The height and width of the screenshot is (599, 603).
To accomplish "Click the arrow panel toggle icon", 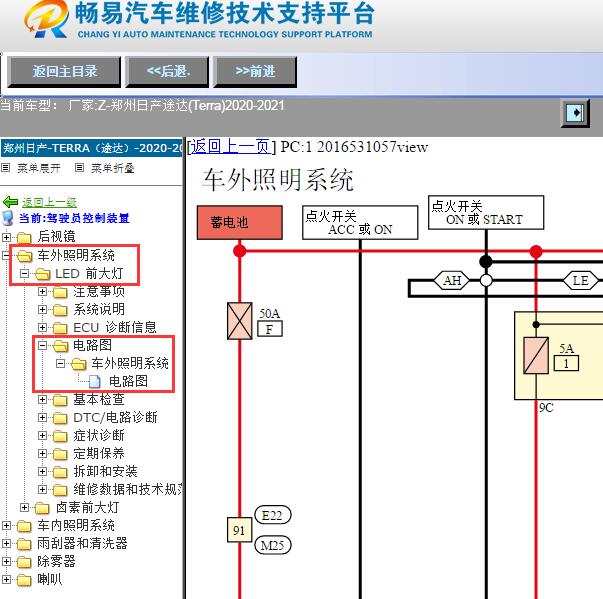I will (x=575, y=113).
